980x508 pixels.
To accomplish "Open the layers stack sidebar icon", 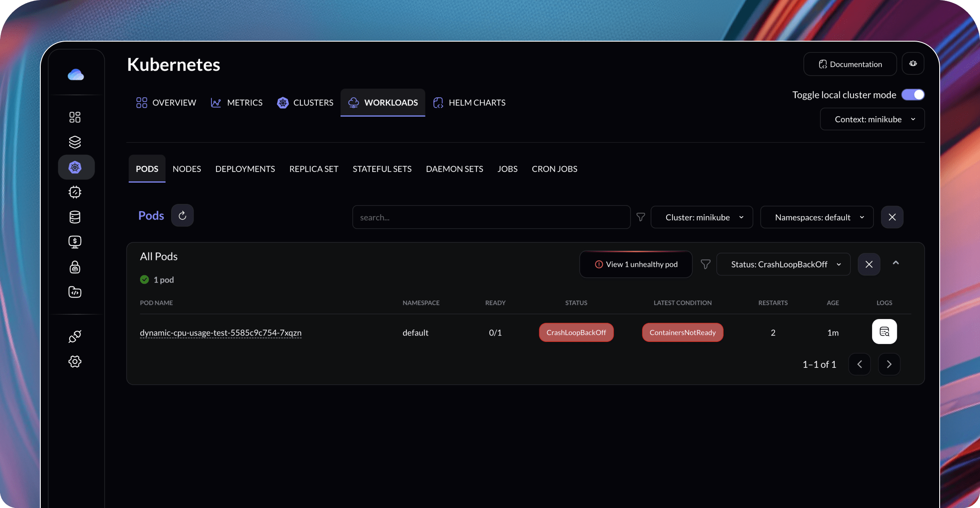I will click(75, 142).
